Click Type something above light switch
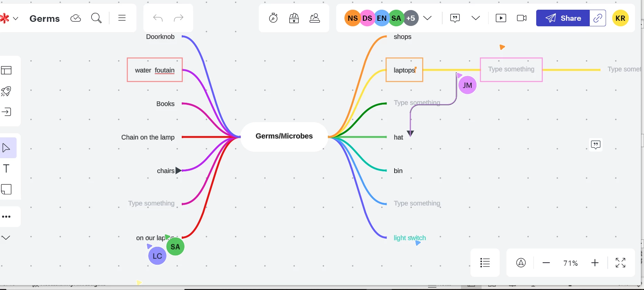This screenshot has height=290, width=644. (x=417, y=203)
